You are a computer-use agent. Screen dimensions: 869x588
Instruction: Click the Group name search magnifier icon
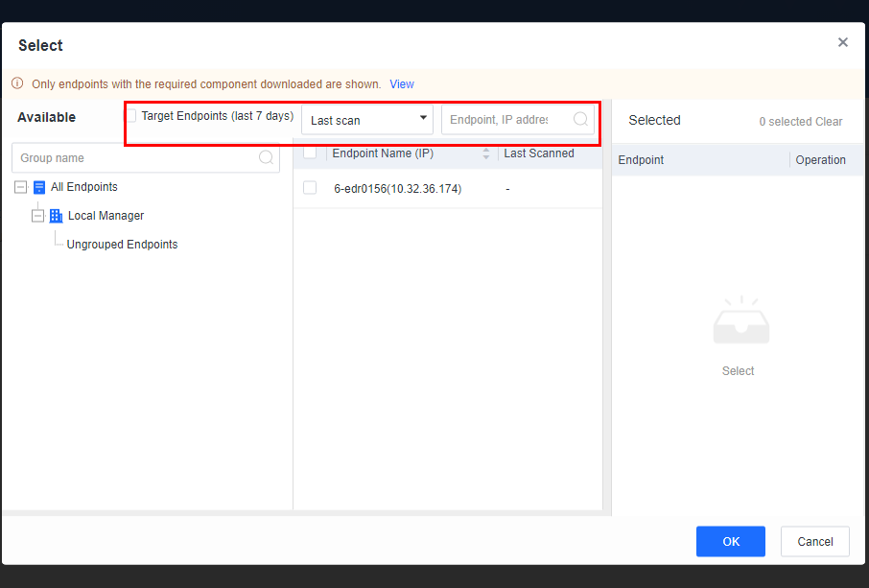point(266,158)
